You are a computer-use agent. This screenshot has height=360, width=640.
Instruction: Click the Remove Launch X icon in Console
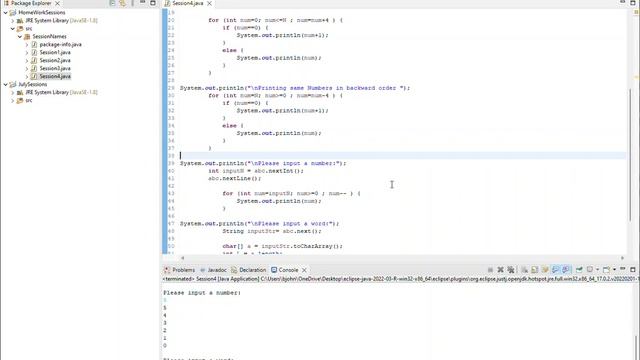[x=500, y=270]
